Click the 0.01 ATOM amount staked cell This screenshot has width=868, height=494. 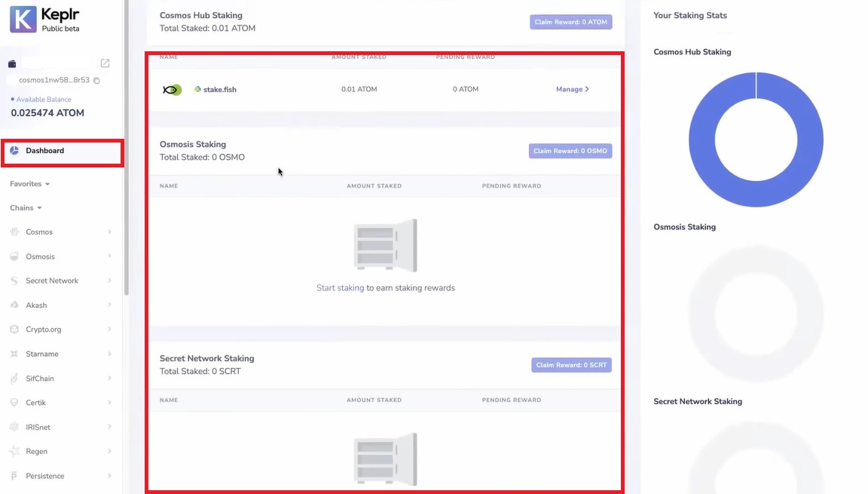359,89
